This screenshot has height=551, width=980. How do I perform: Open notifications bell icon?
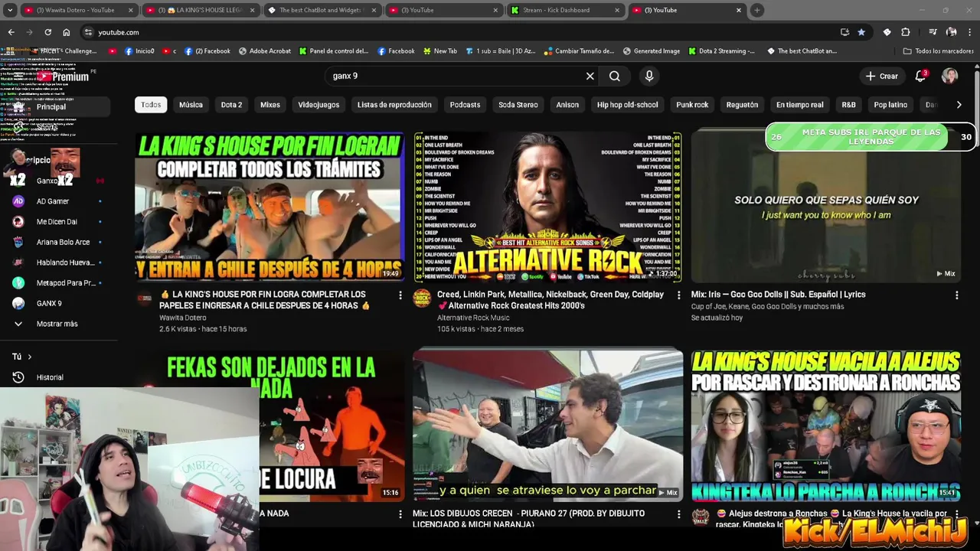pyautogui.click(x=921, y=76)
